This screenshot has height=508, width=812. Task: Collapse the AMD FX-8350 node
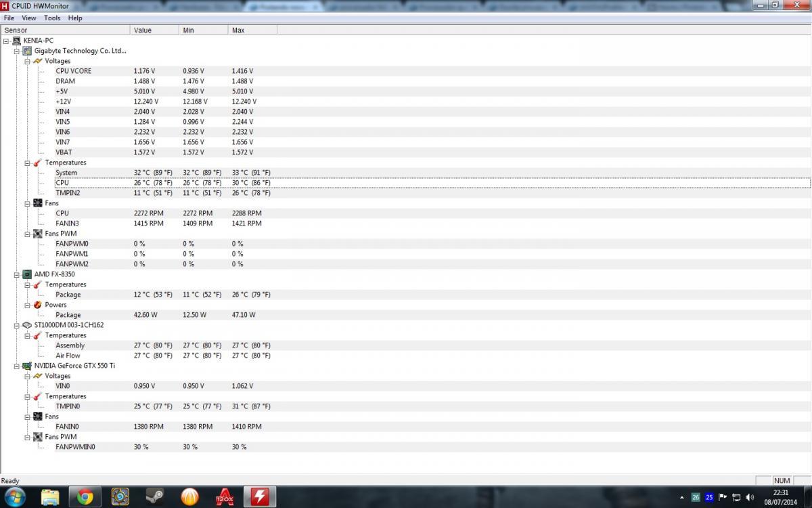[x=17, y=274]
